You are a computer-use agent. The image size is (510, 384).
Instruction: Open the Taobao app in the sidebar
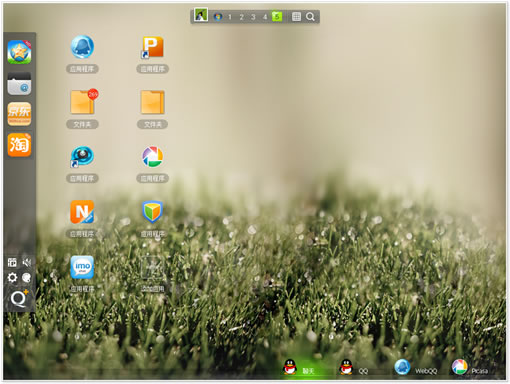(x=19, y=144)
